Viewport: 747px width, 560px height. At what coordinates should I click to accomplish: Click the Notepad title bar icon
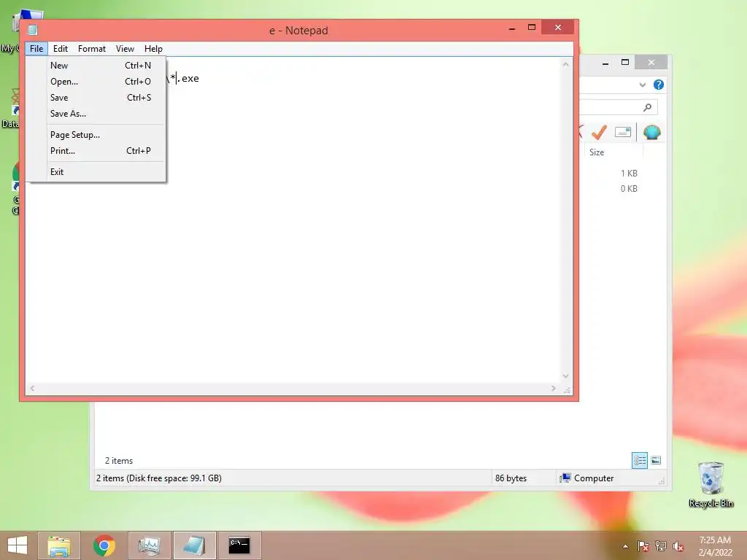tap(33, 30)
